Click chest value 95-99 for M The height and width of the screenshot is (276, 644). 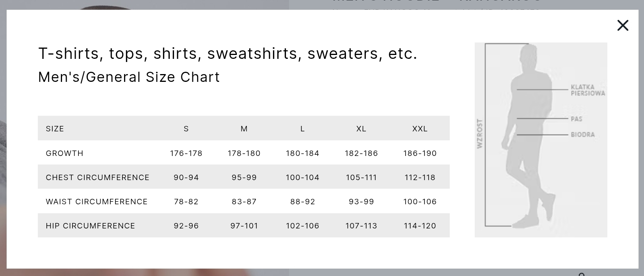244,177
